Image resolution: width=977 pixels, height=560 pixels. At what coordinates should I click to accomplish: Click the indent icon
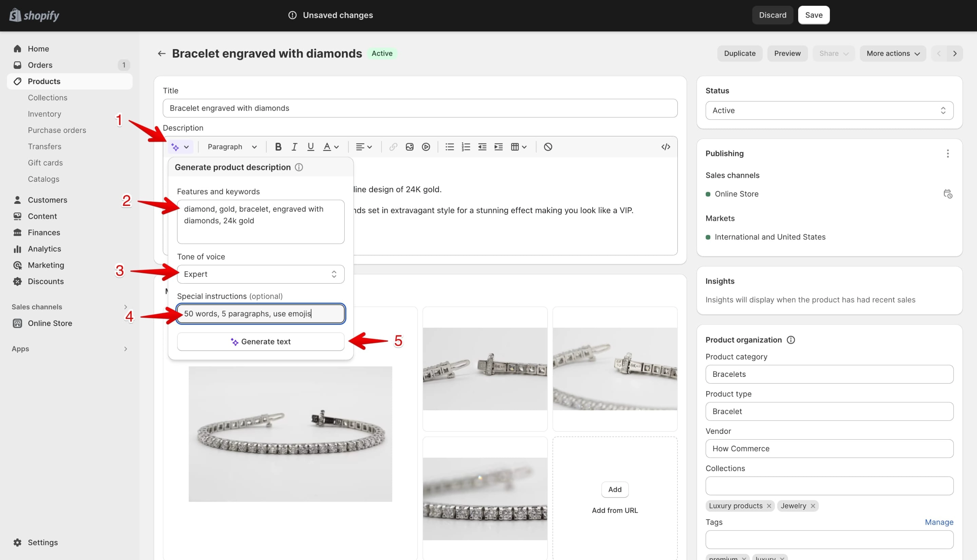click(498, 147)
